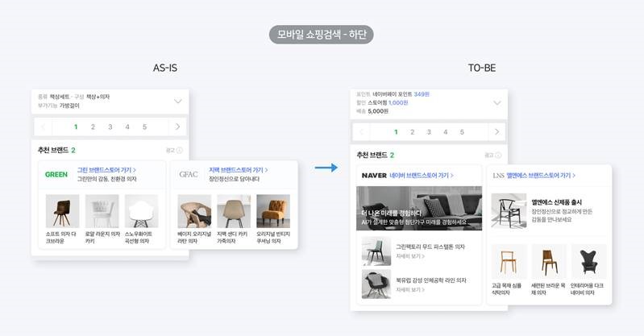Open the dark brown soft chair thumbnail

62,211
